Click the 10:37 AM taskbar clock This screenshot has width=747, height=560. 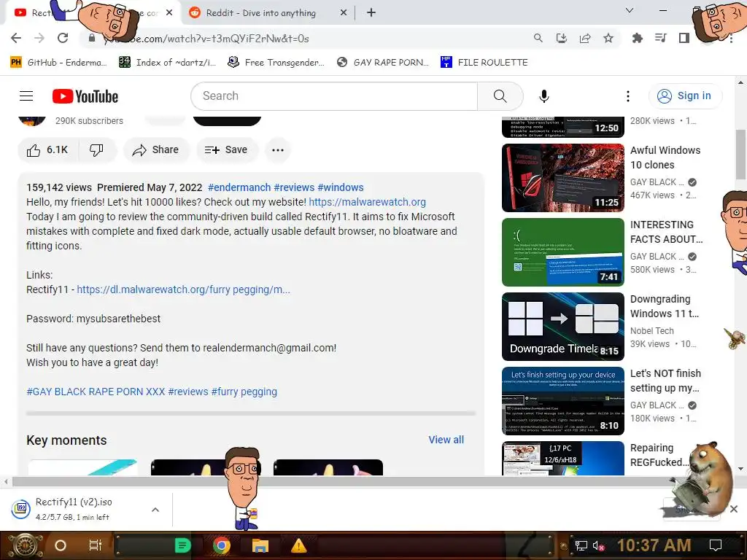pyautogui.click(x=654, y=545)
